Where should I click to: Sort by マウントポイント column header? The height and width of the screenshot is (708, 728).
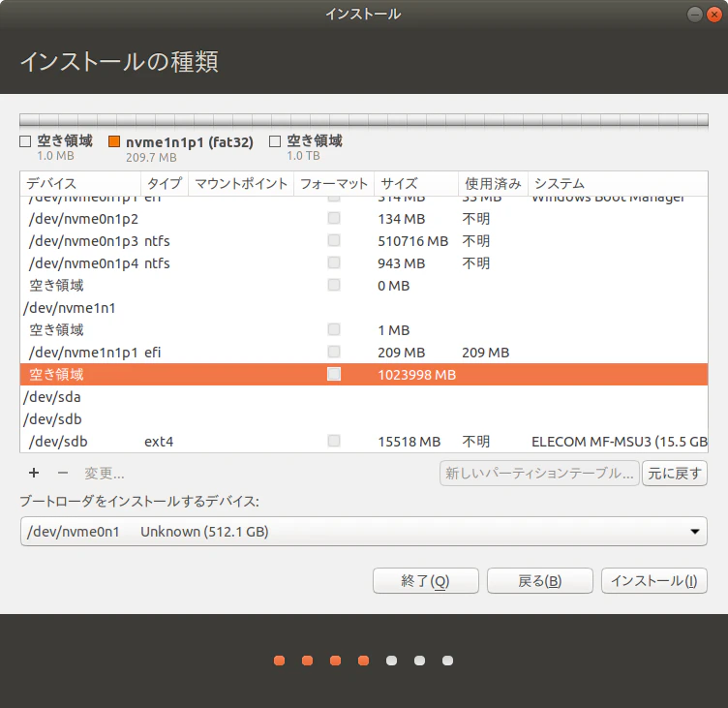point(241,183)
